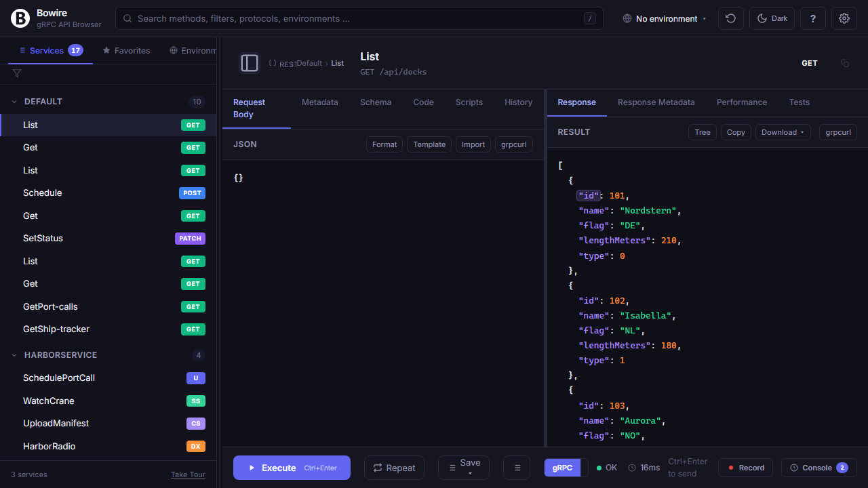Screen dimensions: 868x488
Task: Select the WatchCrane method
Action: [x=108, y=401]
